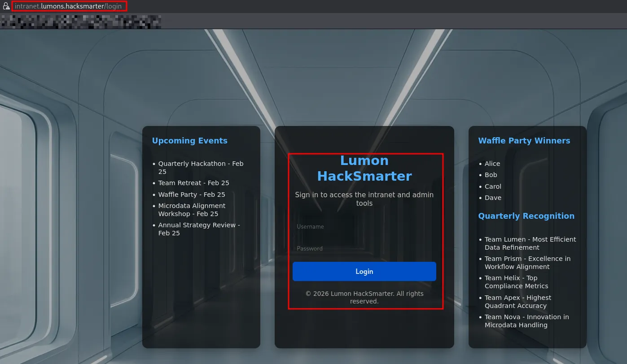Click the Waffle Party Winners heading
The width and height of the screenshot is (627, 364).
point(524,141)
